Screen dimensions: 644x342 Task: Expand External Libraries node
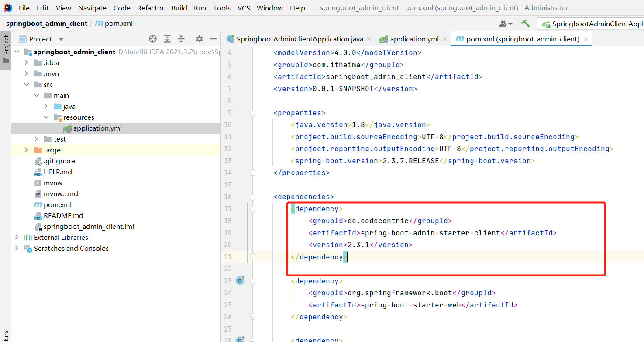click(17, 237)
